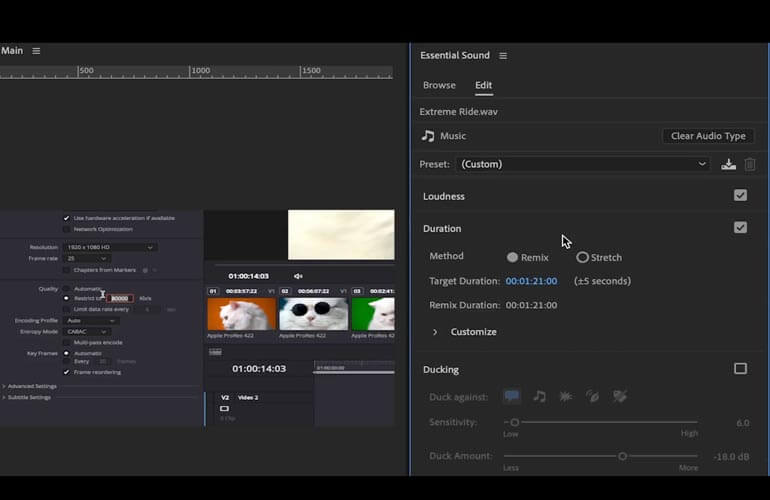Image resolution: width=770 pixels, height=500 pixels.
Task: Open the Main panel hamburger menu
Action: pos(36,51)
